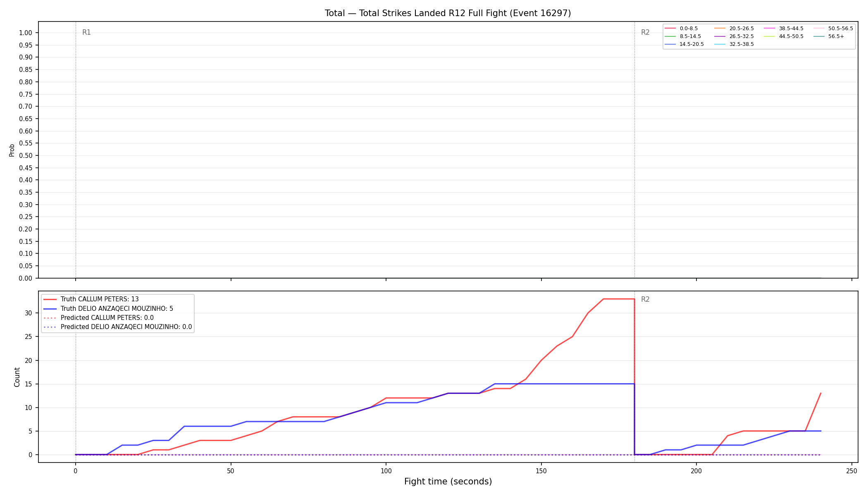Click the 'Count' y-axis label
This screenshot has height=496, width=868.
17,377
